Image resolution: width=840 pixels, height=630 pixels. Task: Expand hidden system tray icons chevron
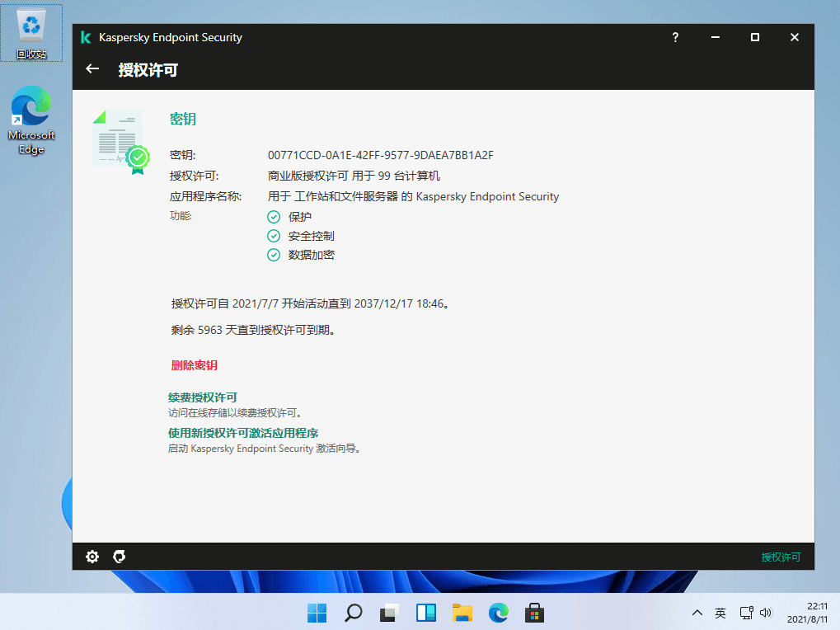697,613
